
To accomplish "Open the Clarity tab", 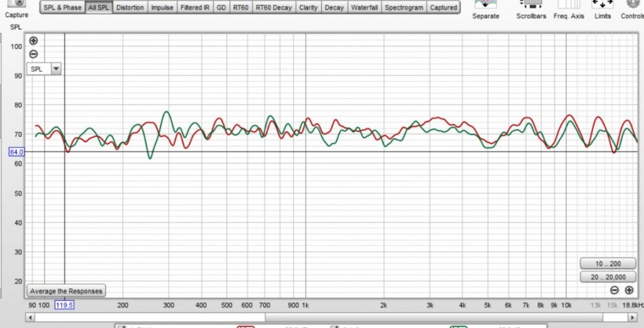I will (x=308, y=8).
